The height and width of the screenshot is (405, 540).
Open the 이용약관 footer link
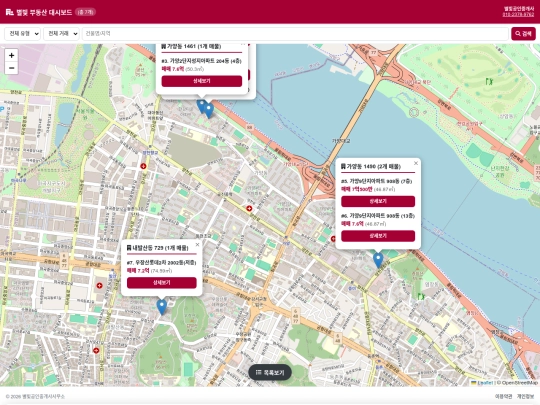coord(503,396)
